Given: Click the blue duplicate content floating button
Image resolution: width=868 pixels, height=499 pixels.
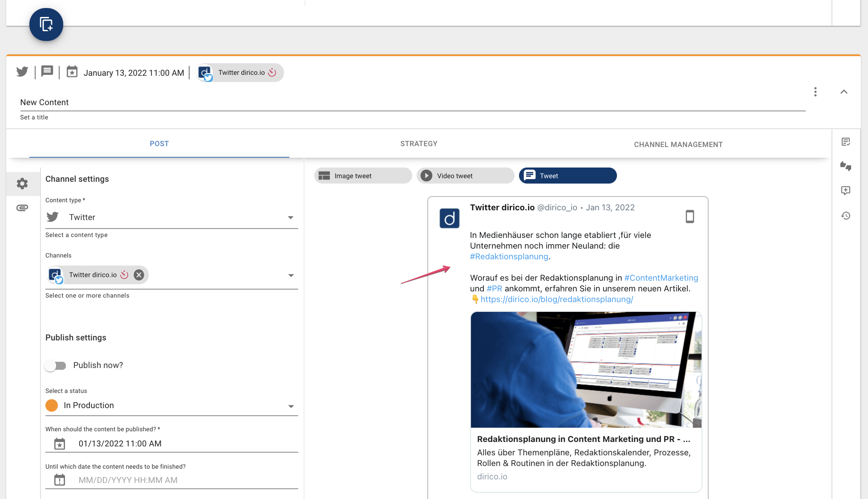Looking at the screenshot, I should pos(46,25).
